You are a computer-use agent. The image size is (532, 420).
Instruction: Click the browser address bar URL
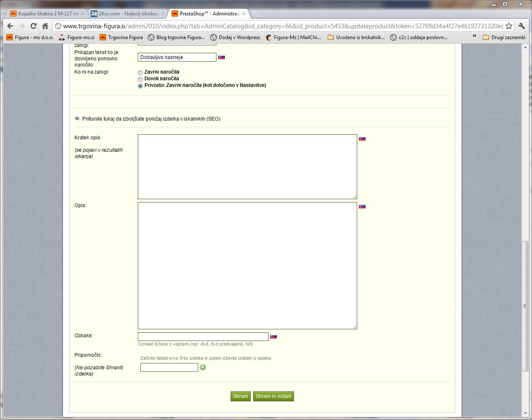point(283,26)
